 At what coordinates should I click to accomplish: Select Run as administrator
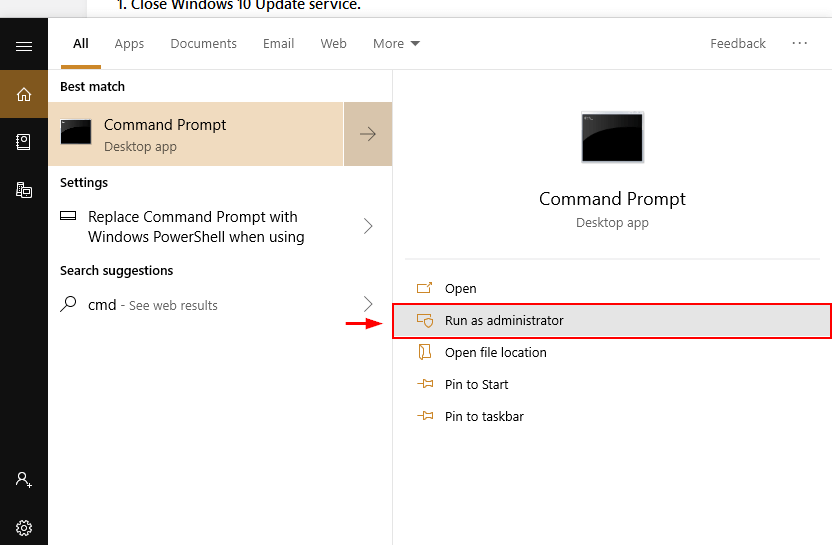click(x=612, y=321)
